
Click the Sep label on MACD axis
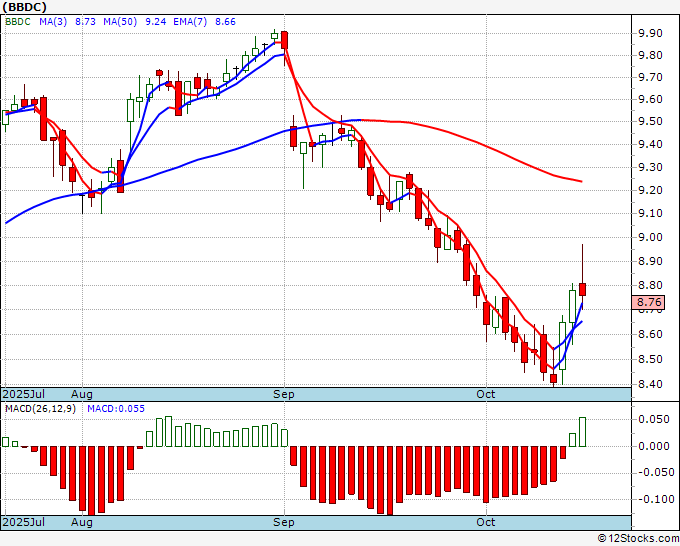click(284, 522)
